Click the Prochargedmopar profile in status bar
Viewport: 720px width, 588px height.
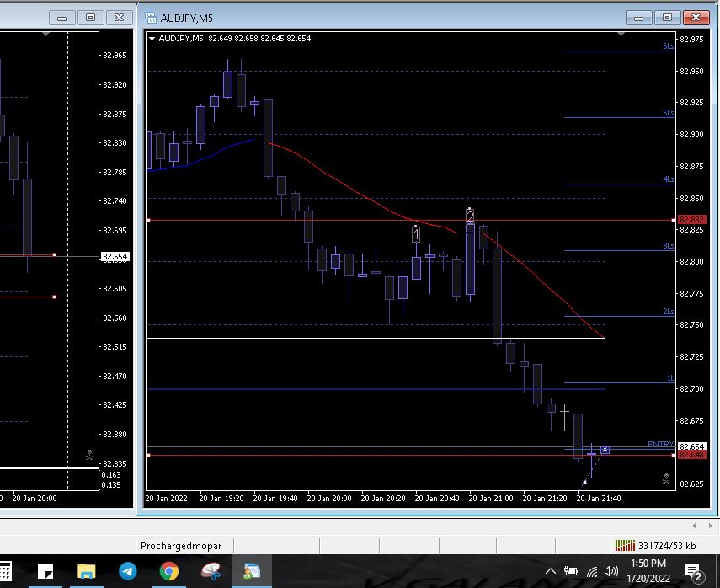[x=181, y=546]
